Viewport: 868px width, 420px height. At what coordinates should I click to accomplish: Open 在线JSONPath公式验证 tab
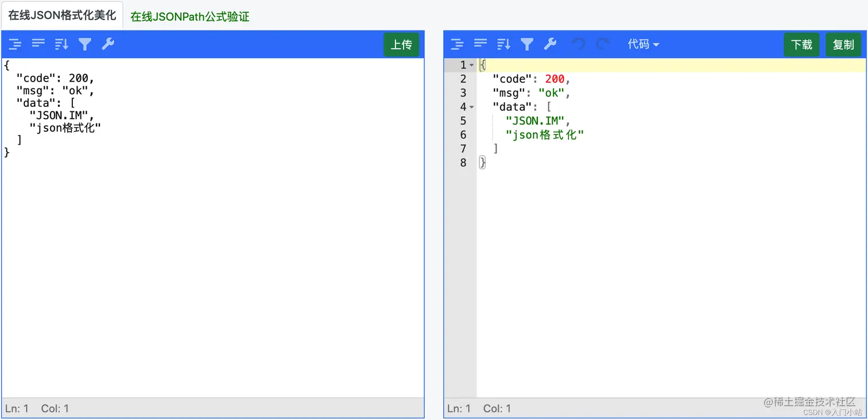tap(190, 17)
